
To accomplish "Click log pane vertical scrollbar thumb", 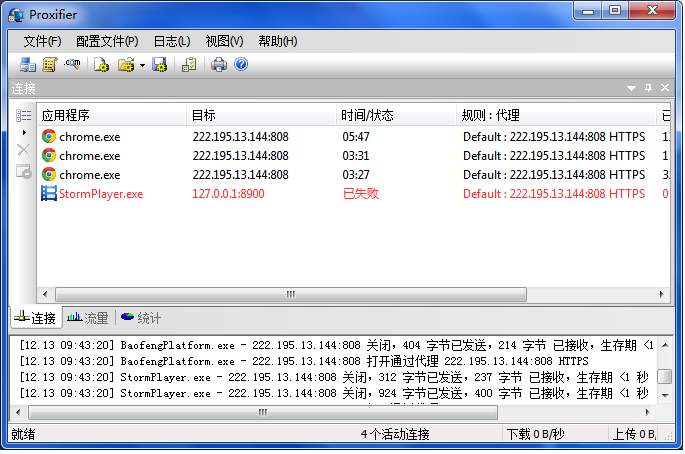I will coord(665,376).
